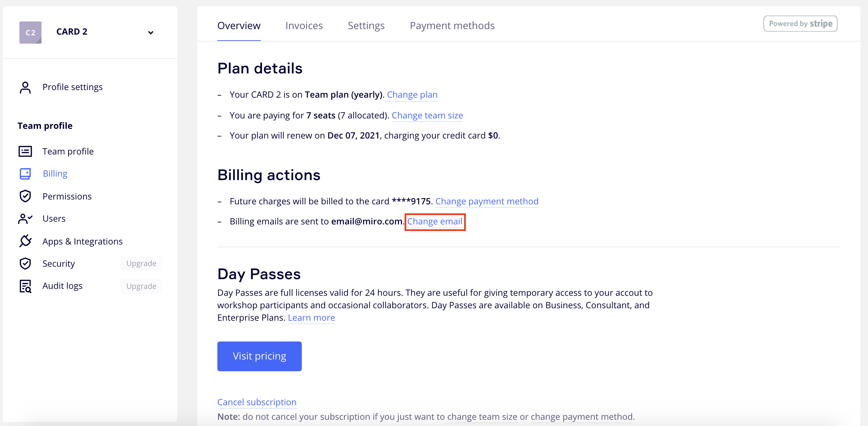Open the Payment methods tab

tap(452, 26)
